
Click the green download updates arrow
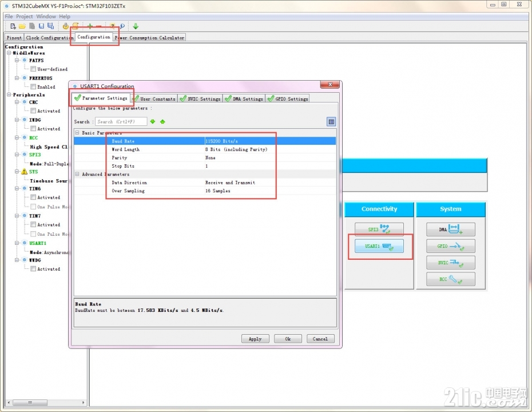pos(136,26)
